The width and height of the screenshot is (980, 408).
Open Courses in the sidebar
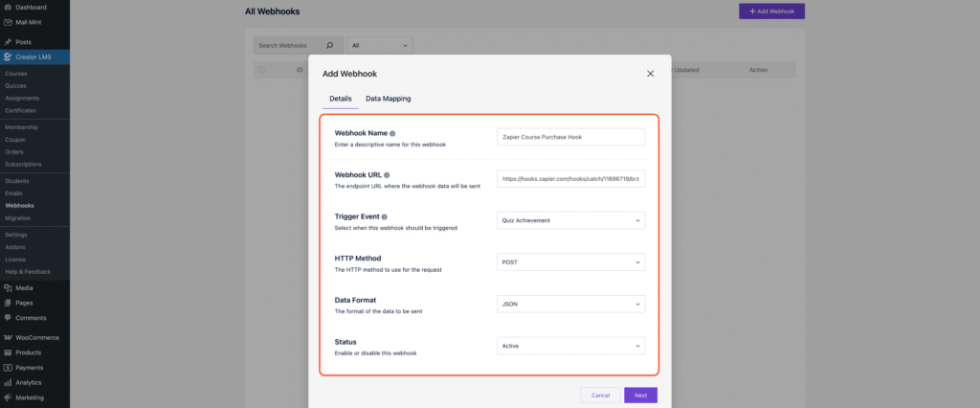click(x=16, y=73)
